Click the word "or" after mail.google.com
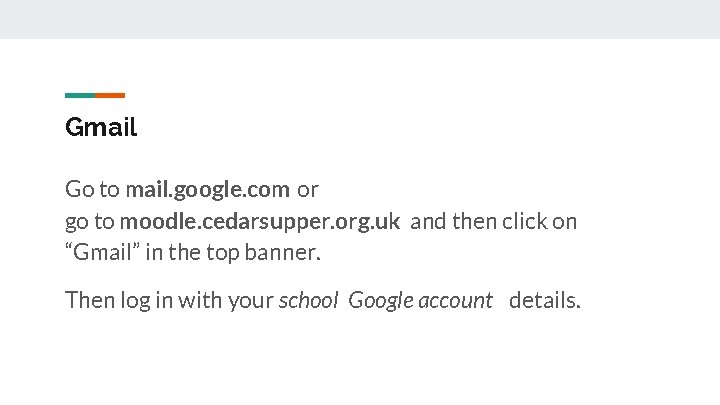This screenshot has height=405, width=720. [307, 189]
